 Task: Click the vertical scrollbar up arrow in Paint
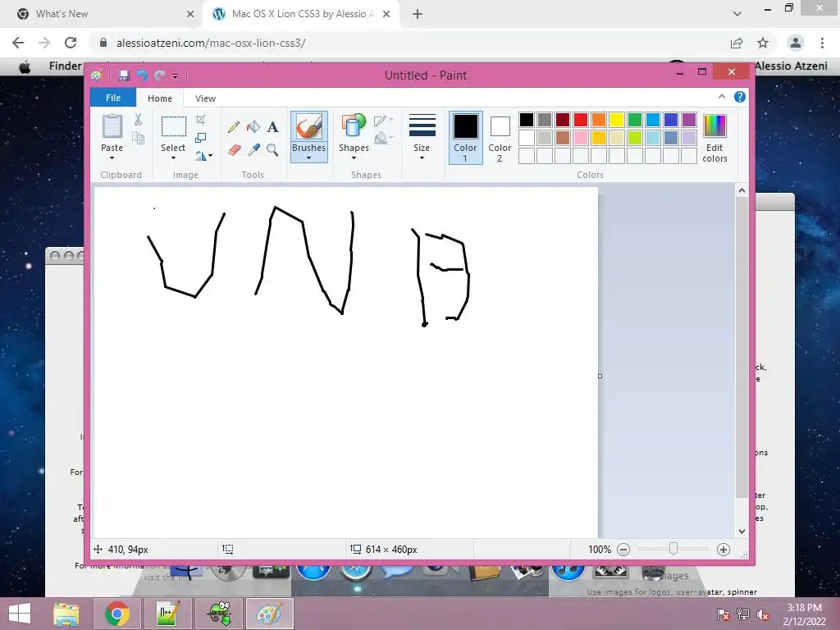point(742,190)
